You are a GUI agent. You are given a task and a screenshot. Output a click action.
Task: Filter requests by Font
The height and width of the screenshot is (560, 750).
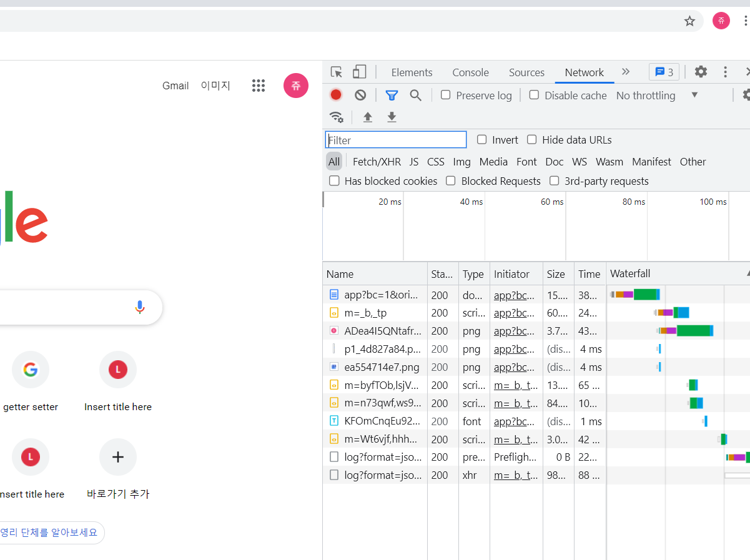(526, 162)
